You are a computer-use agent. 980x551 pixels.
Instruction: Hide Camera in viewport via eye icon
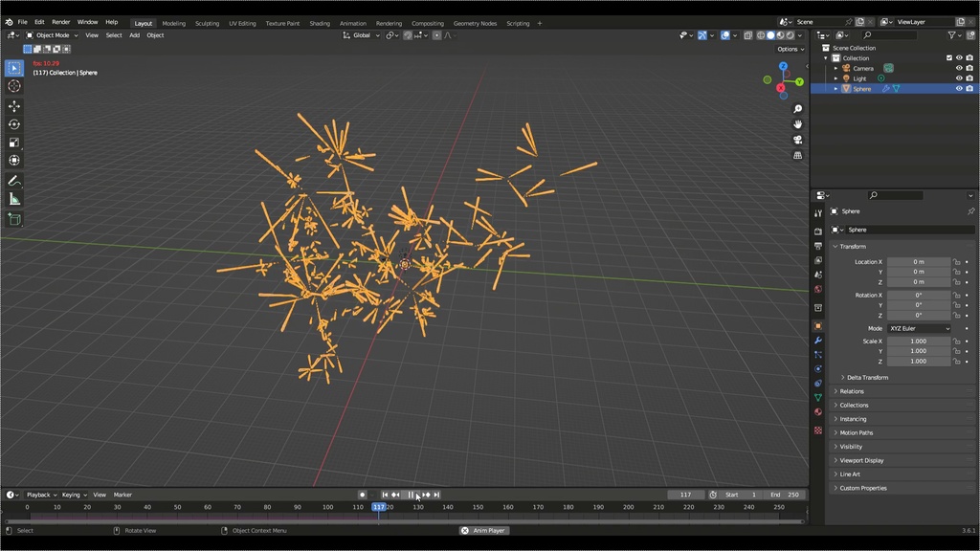click(x=959, y=68)
